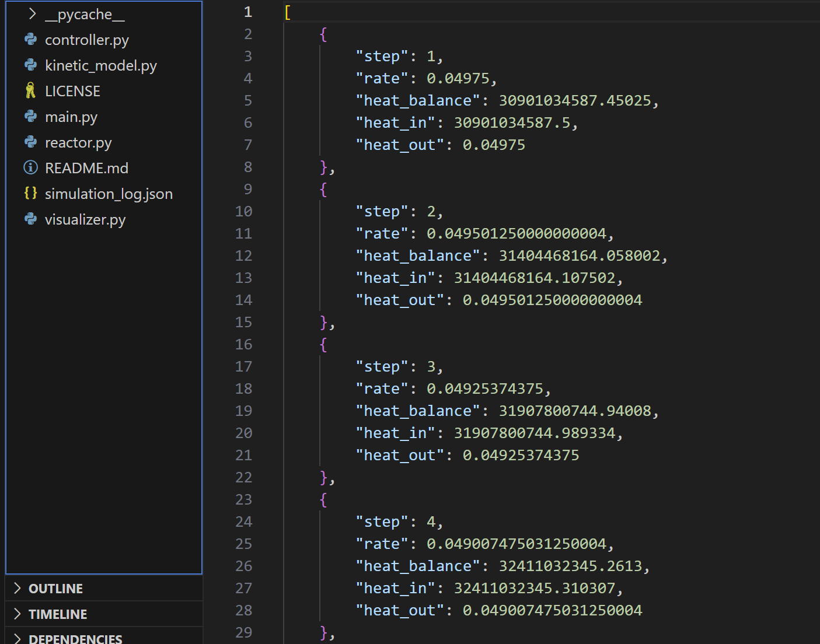
Task: Click line number 9 in the gutter
Action: (x=248, y=189)
